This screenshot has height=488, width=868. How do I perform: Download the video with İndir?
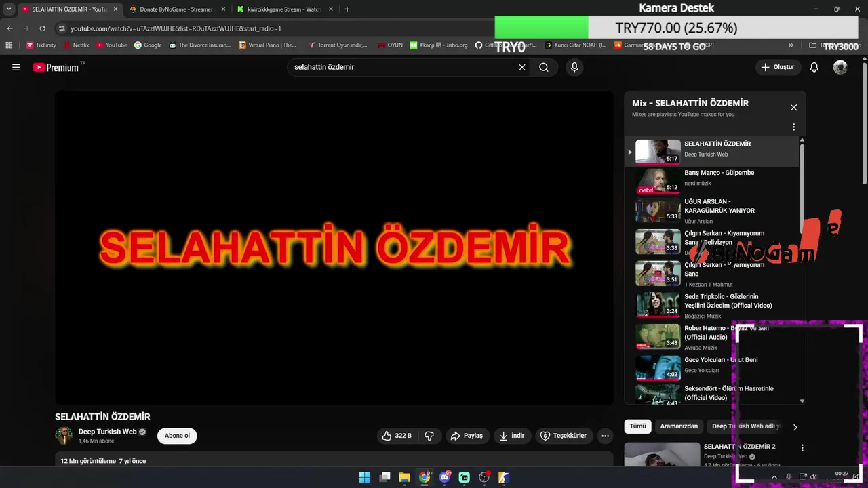click(x=512, y=436)
